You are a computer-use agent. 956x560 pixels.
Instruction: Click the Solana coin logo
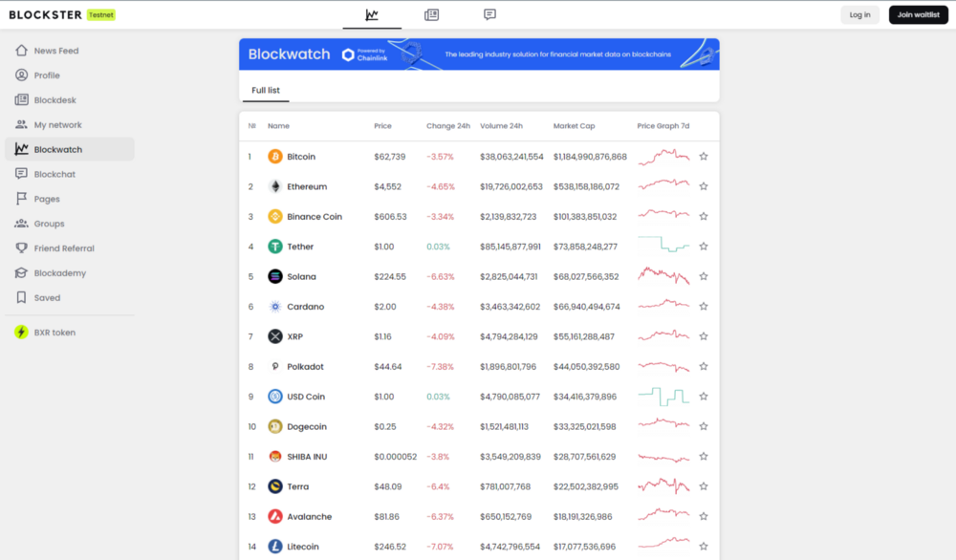pyautogui.click(x=275, y=277)
